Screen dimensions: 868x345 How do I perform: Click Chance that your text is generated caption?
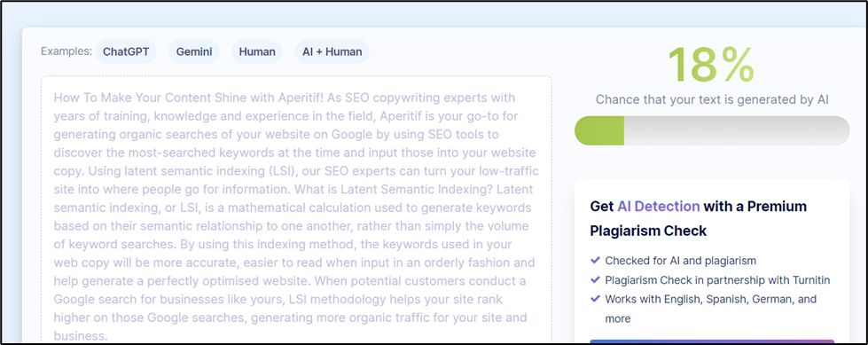coord(712,99)
